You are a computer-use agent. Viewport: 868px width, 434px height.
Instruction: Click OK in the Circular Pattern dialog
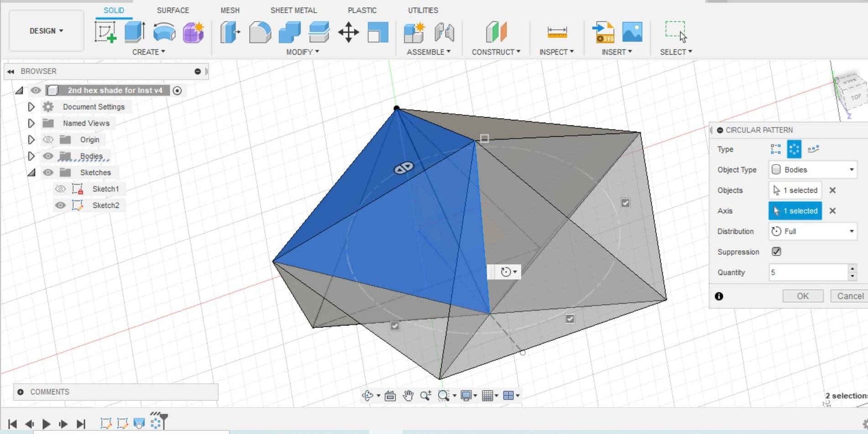[x=803, y=296]
